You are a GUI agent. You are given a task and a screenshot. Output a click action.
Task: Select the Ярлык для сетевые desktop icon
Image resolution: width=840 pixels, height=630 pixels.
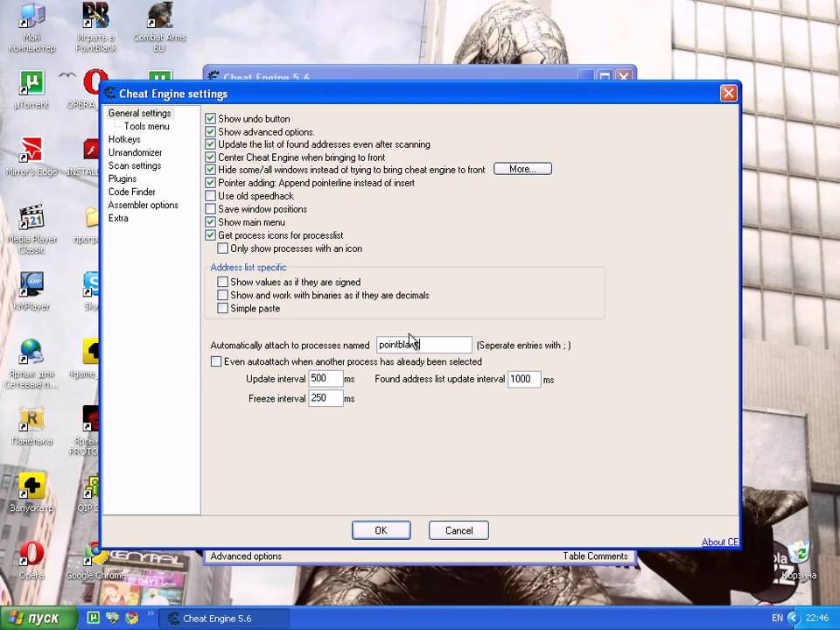pos(31,363)
